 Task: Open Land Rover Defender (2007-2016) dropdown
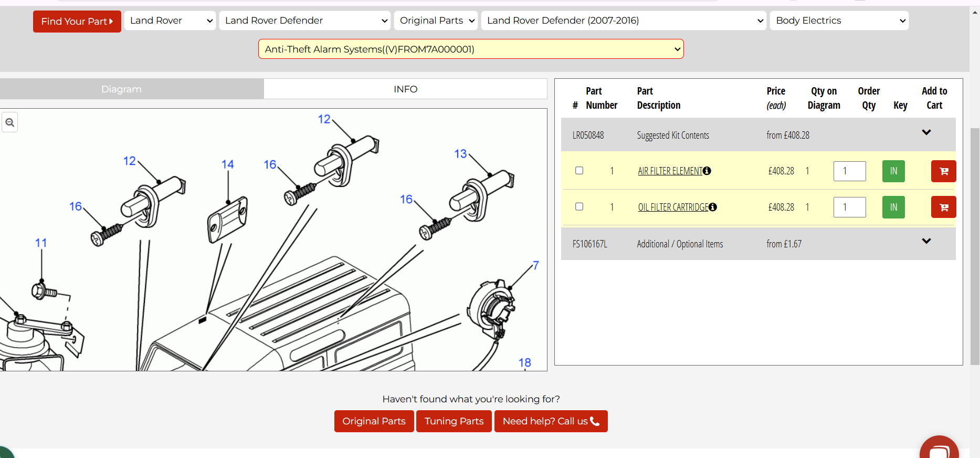[624, 20]
